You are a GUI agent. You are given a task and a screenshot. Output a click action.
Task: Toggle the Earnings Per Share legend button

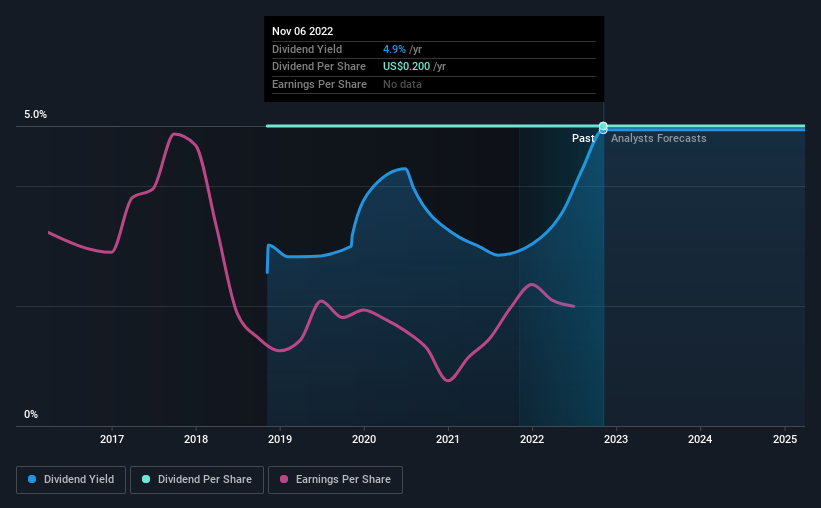tap(335, 480)
